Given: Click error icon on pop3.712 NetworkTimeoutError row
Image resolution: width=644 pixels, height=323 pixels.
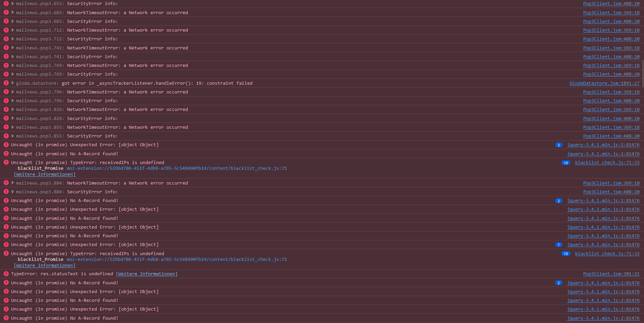Looking at the screenshot, I should [x=6, y=30].
